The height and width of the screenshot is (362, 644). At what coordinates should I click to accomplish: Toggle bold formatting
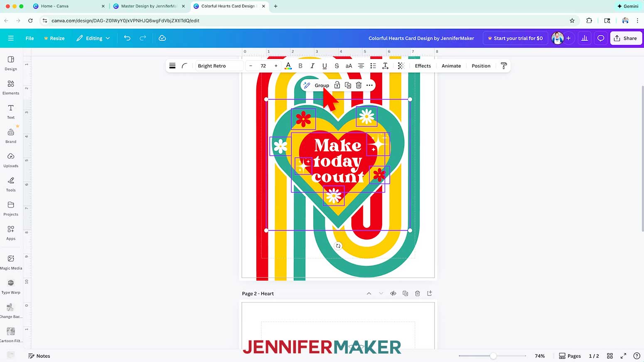coord(300,66)
